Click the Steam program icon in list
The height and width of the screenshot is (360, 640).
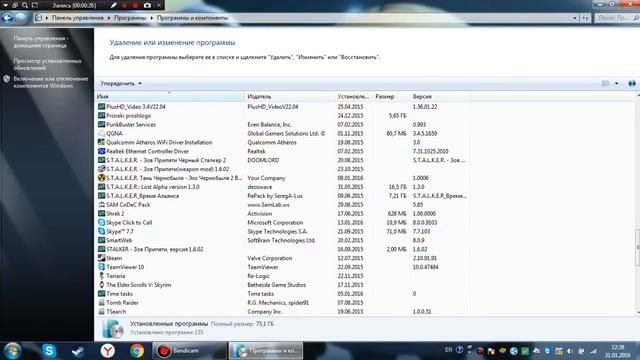tap(101, 258)
